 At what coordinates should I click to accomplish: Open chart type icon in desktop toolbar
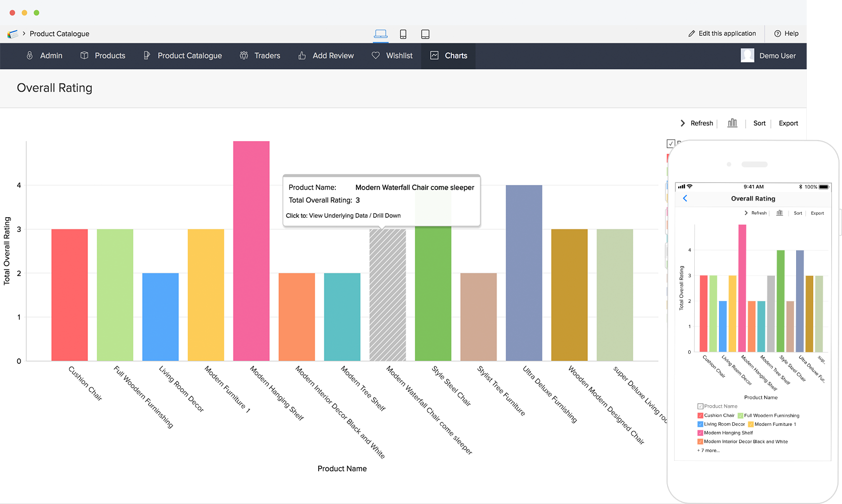[732, 123]
